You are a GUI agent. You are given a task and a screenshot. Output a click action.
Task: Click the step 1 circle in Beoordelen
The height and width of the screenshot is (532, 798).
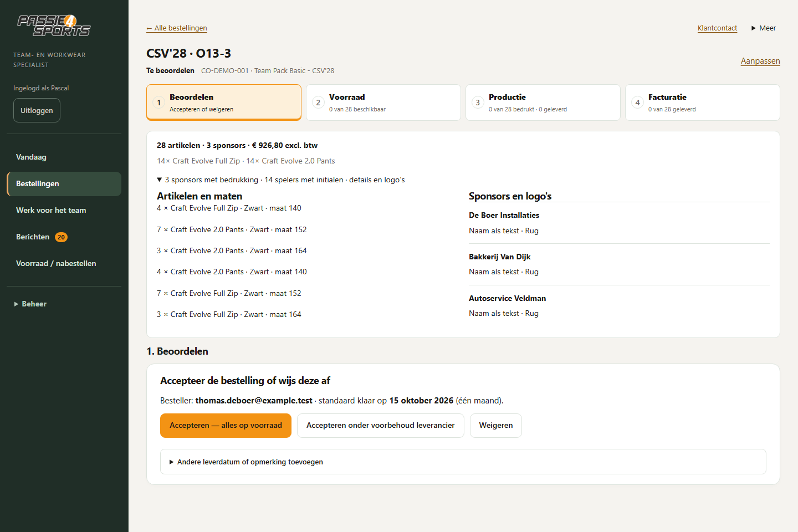158,103
